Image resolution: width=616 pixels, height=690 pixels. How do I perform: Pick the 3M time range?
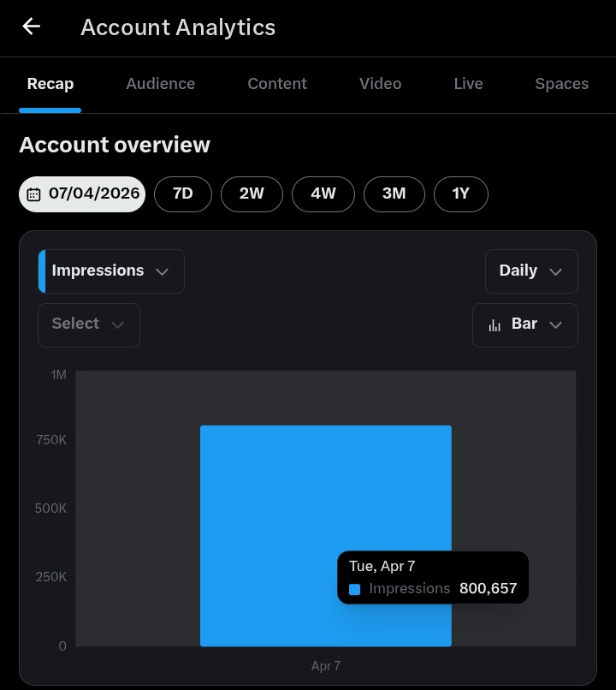pyautogui.click(x=394, y=194)
